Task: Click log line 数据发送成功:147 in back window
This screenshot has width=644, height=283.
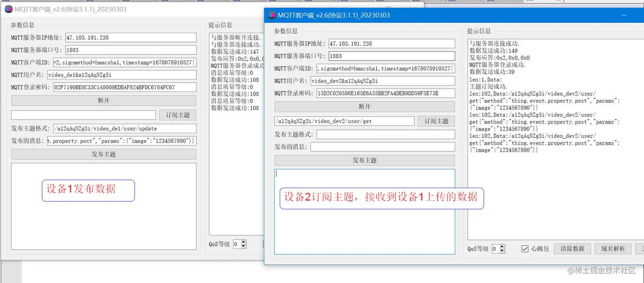Action: coord(235,51)
